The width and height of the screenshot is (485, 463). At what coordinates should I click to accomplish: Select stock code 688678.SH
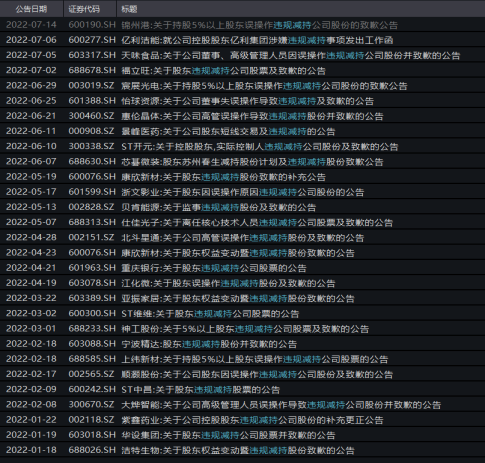pyautogui.click(x=92, y=70)
